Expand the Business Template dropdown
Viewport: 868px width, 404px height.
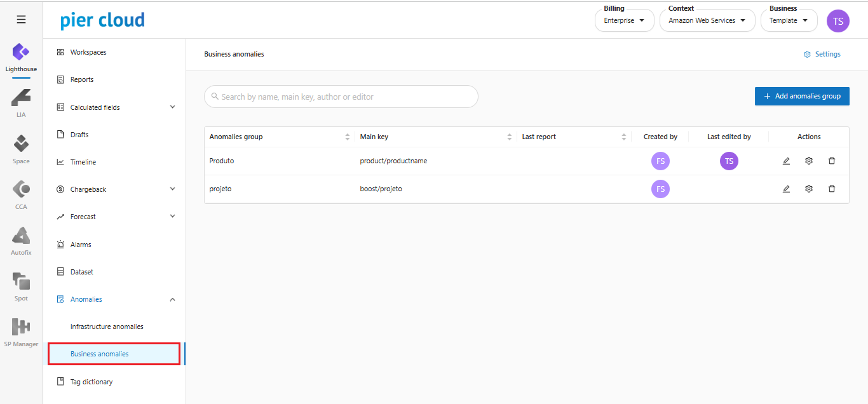coord(789,20)
